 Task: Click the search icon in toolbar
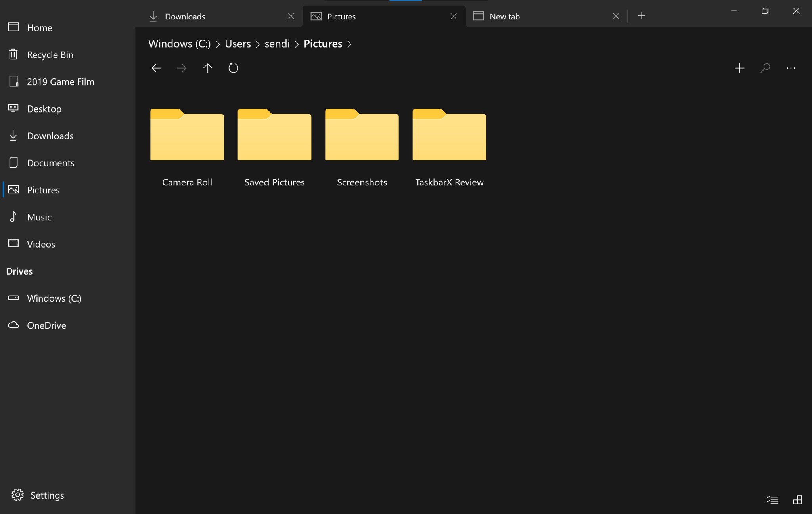(765, 68)
